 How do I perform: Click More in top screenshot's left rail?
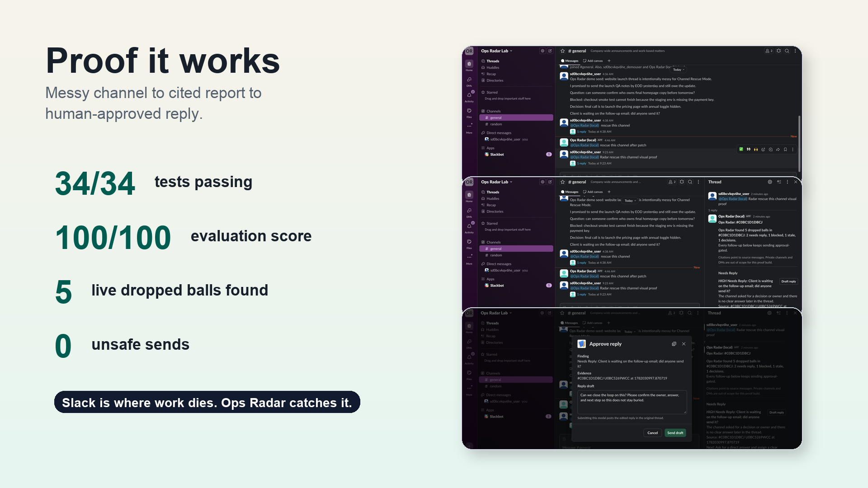pyautogui.click(x=469, y=128)
